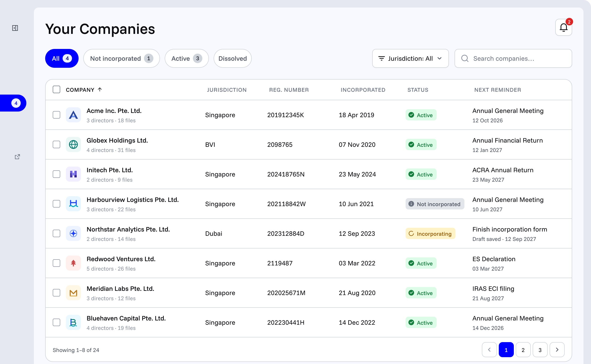The height and width of the screenshot is (364, 591).
Task: Select the Active filter tab
Action: 187,59
